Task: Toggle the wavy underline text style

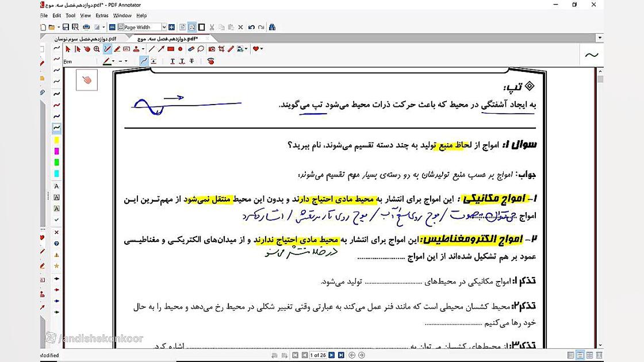Action: point(182,61)
